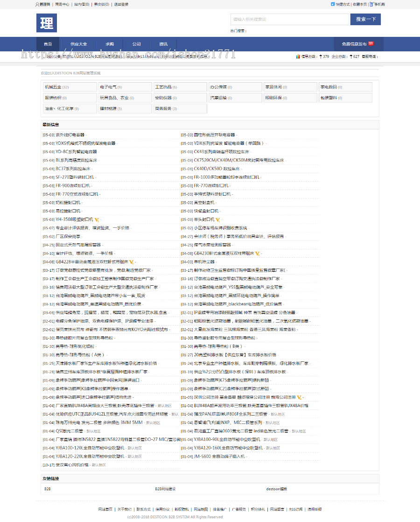Click the red 新 badge on 免费信息发布
The width and height of the screenshot is (420, 522).
pyautogui.click(x=371, y=43)
